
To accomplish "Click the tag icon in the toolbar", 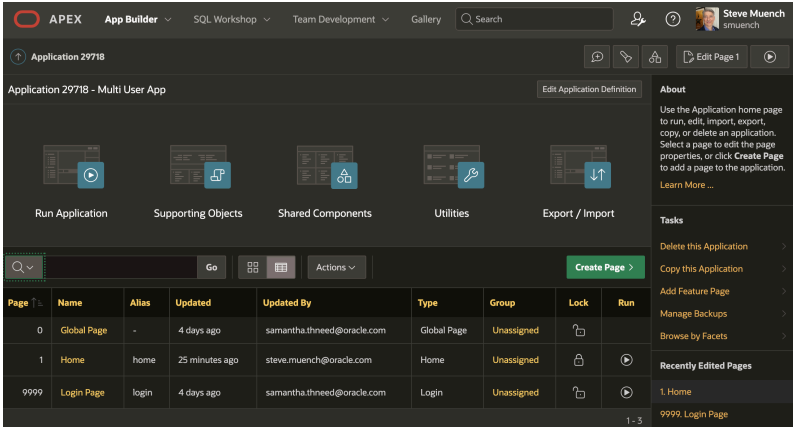I will (626, 57).
